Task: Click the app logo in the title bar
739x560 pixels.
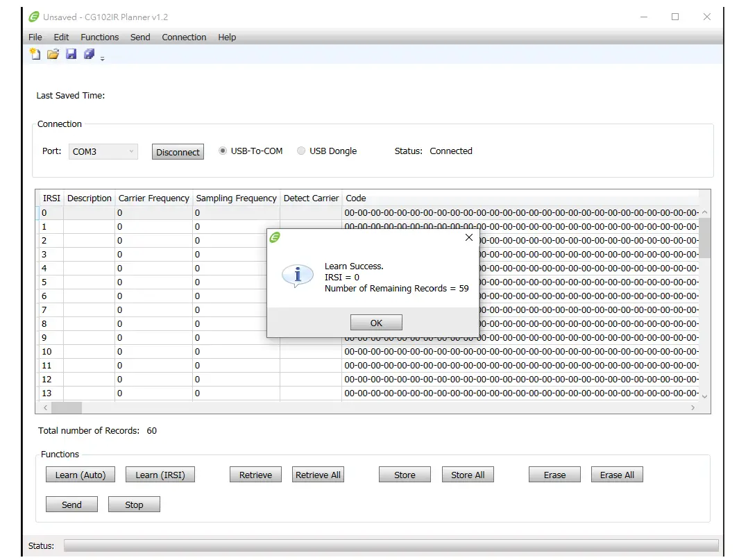Action: (34, 17)
